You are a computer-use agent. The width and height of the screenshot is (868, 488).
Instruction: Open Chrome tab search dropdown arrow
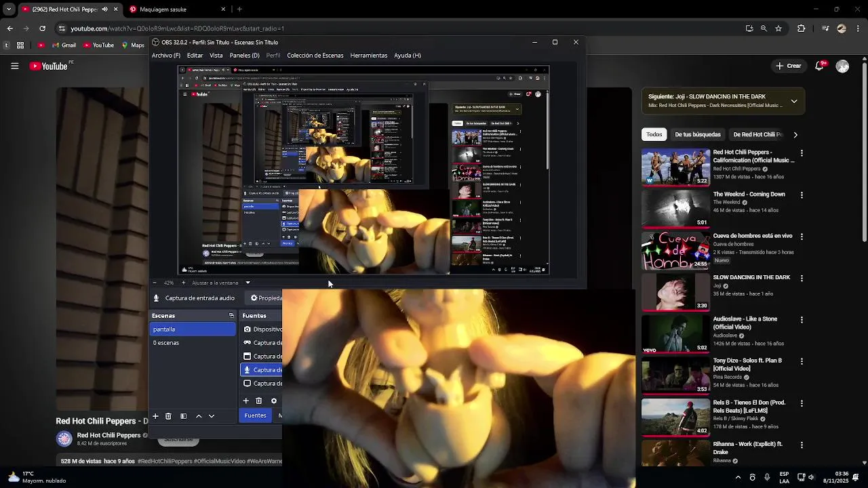(9, 9)
